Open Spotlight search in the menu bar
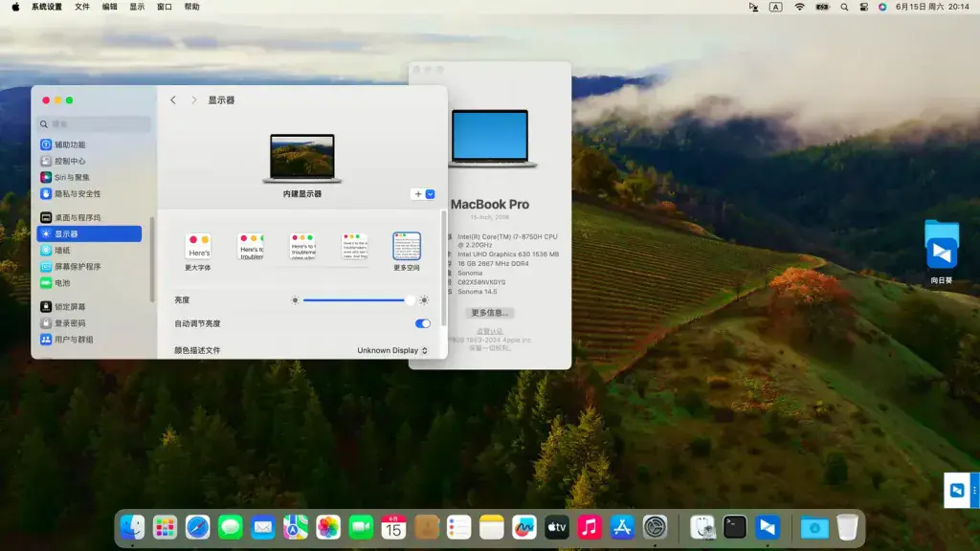The height and width of the screenshot is (551, 980). pos(844,7)
